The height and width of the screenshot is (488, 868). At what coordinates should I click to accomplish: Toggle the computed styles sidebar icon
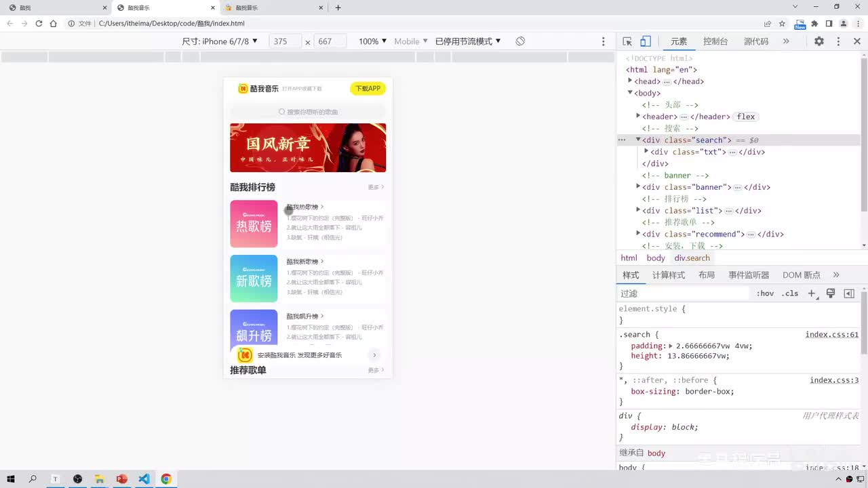pos(849,293)
